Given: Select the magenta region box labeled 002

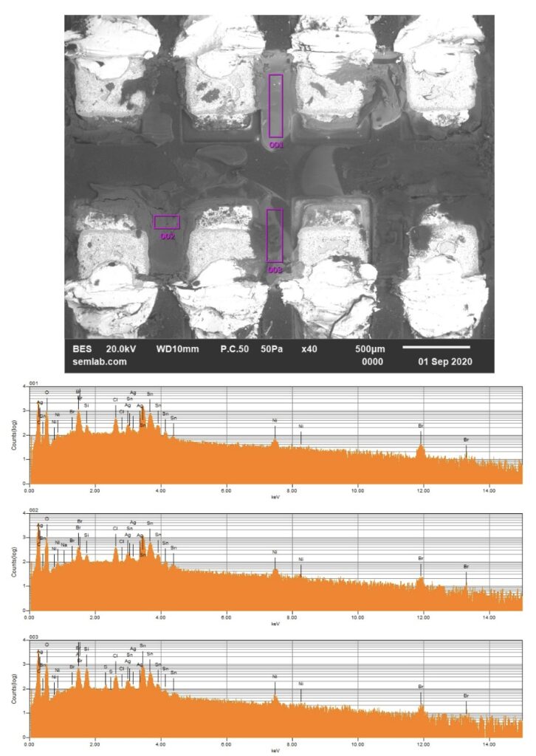Looking at the screenshot, I should (x=166, y=222).
